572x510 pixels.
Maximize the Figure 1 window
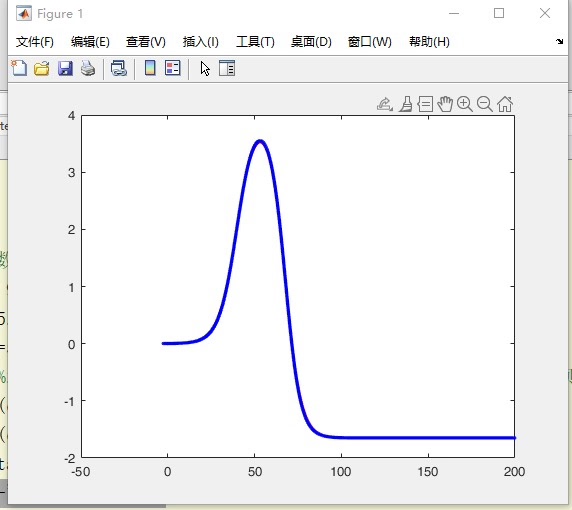click(x=499, y=13)
